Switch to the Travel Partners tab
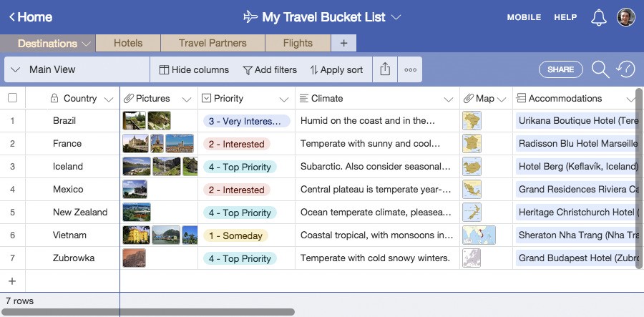644x317 pixels. tap(213, 43)
